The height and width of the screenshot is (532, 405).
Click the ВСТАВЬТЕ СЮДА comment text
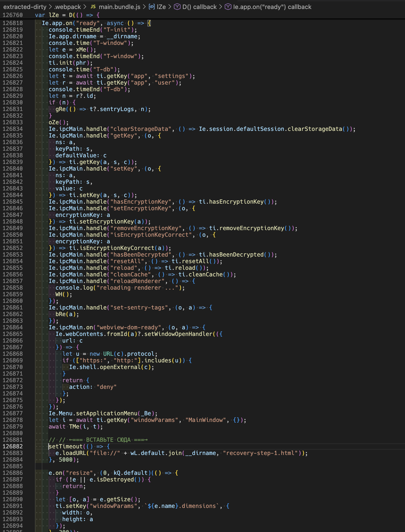pos(108,440)
